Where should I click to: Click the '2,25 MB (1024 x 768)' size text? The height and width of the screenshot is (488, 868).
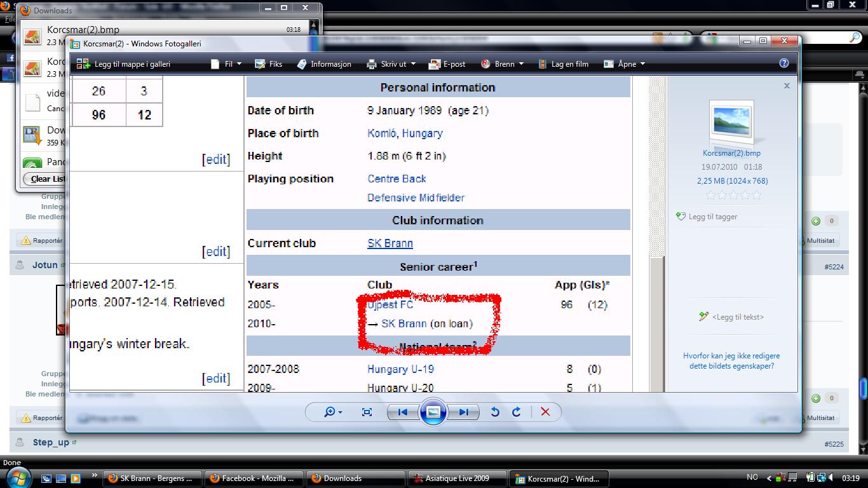tap(732, 181)
